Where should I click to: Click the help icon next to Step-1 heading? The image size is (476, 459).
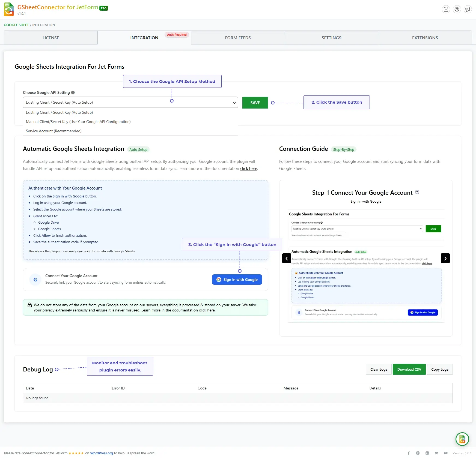coord(417,192)
